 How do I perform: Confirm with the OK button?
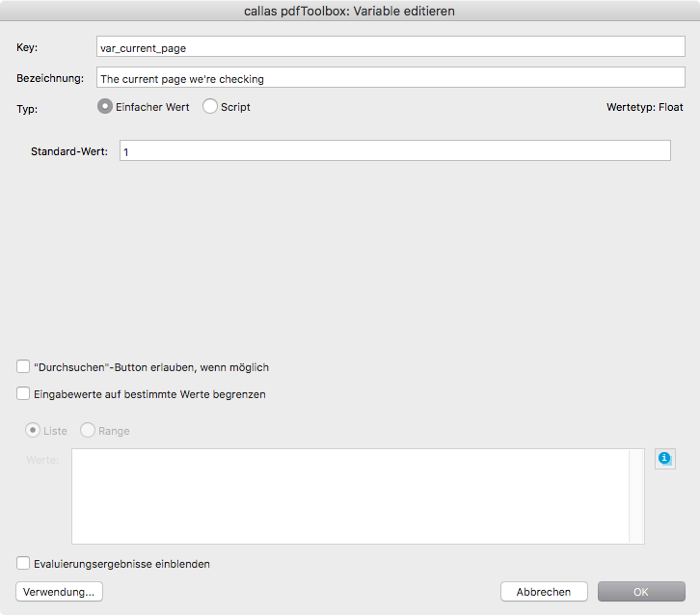coord(641,592)
